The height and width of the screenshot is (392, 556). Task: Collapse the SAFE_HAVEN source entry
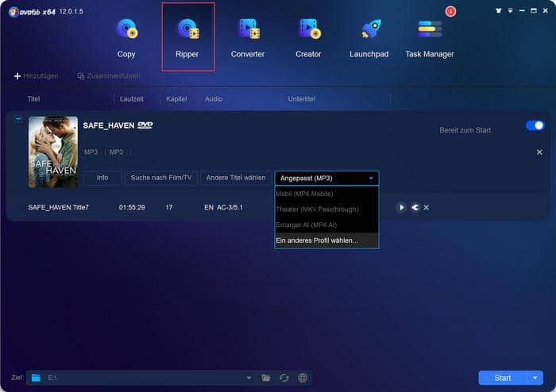point(18,119)
